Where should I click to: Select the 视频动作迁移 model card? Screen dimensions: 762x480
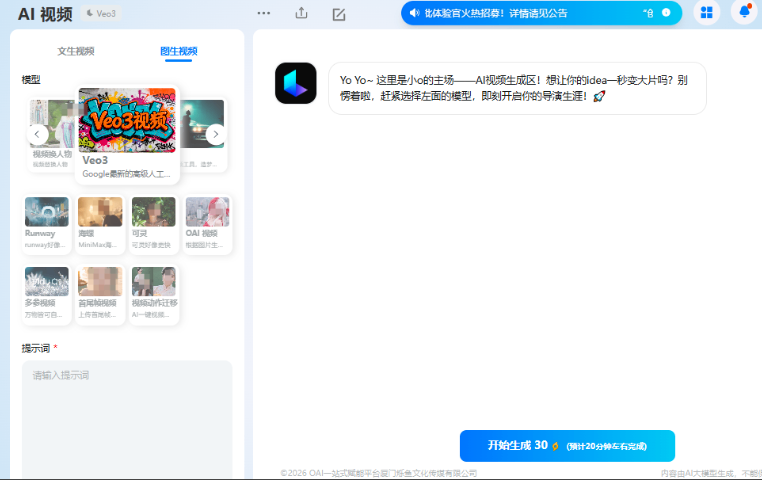[154, 294]
